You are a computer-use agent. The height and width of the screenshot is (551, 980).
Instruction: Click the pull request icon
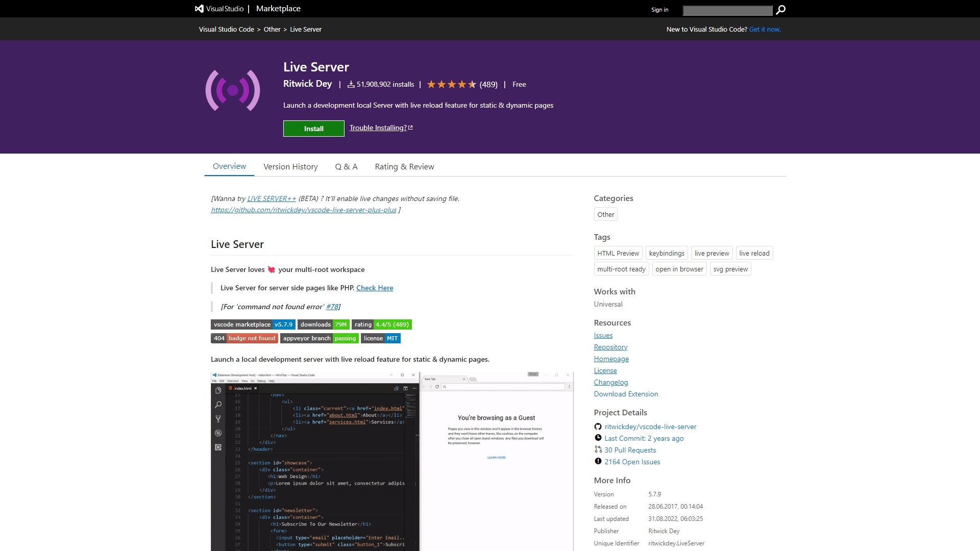[x=598, y=449]
